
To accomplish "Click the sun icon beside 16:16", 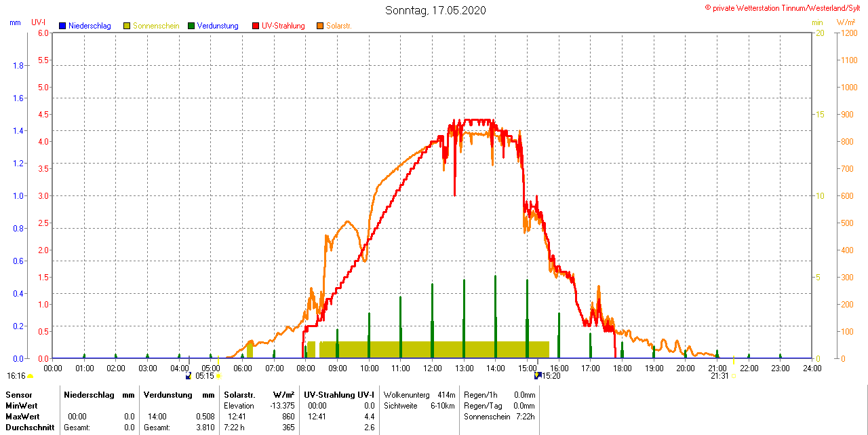I will pos(30,375).
